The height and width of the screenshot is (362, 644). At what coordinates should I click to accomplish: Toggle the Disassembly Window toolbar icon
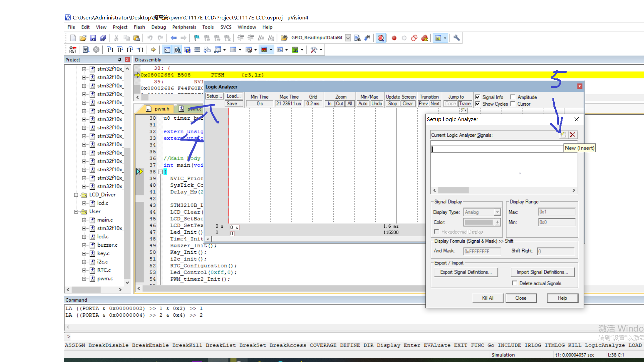[177, 50]
